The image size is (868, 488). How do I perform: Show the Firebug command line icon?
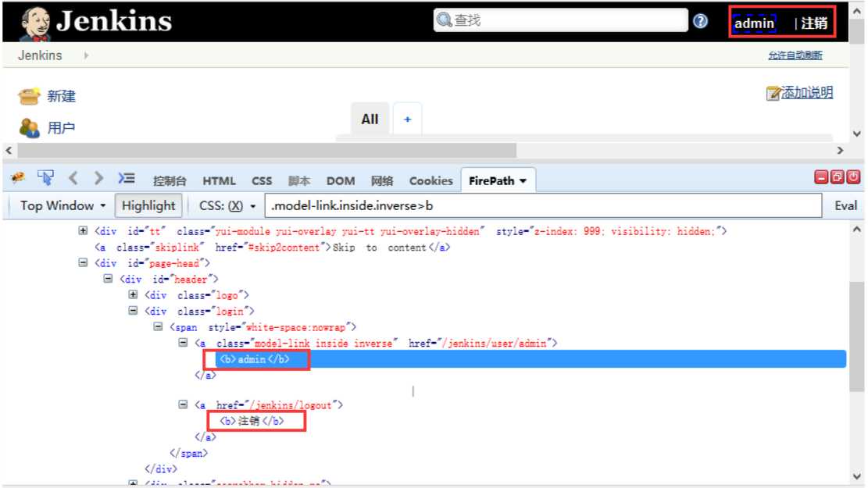point(127,177)
